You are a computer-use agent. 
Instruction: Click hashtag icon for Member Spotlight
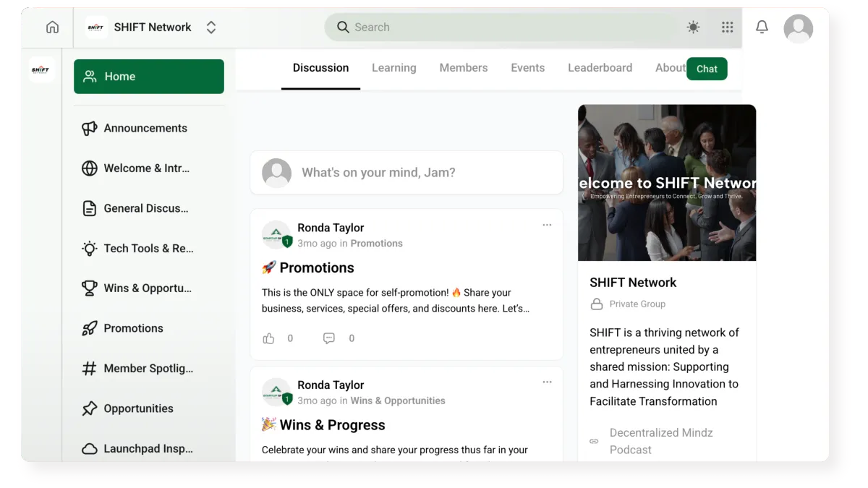point(89,369)
